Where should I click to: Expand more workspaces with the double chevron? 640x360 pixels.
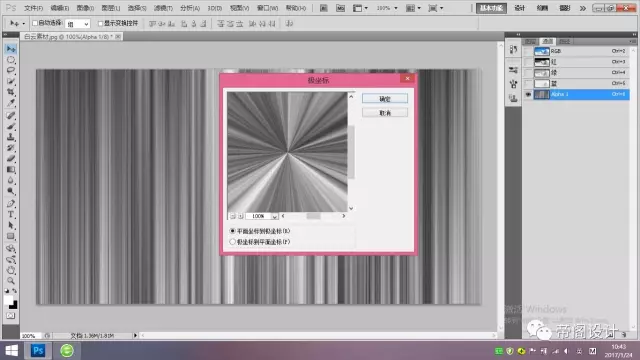pyautogui.click(x=582, y=8)
